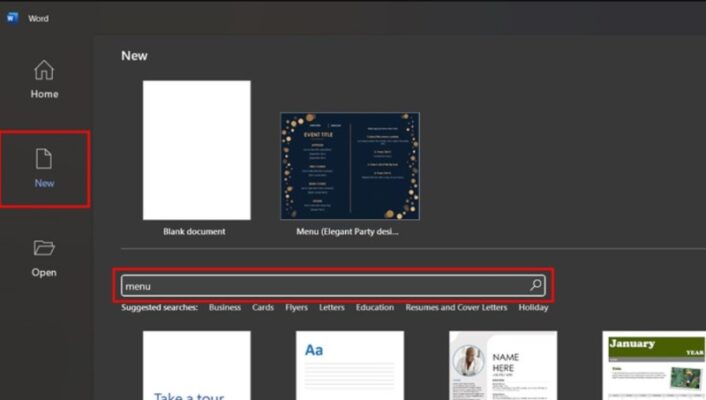Open the Open files sidebar item
The height and width of the screenshot is (400, 706).
coord(44,259)
